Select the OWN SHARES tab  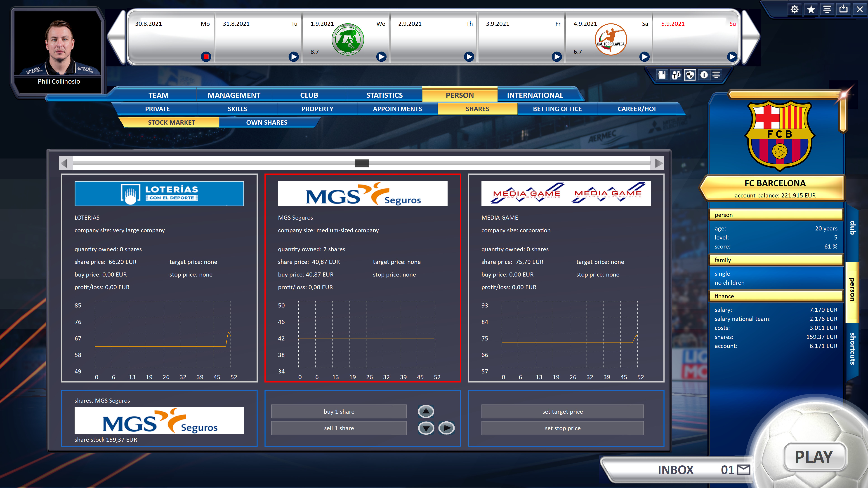[267, 122]
